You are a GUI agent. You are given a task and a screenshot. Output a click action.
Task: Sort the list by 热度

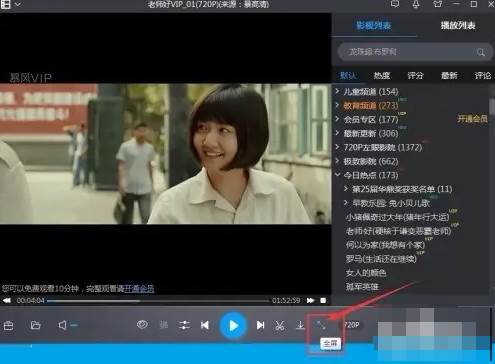382,76
